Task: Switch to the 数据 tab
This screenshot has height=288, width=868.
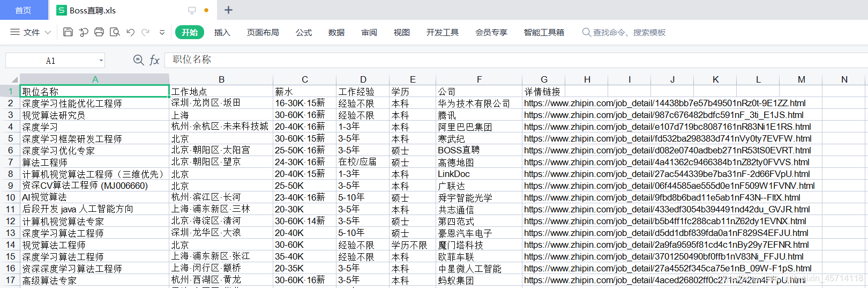Action: (336, 32)
